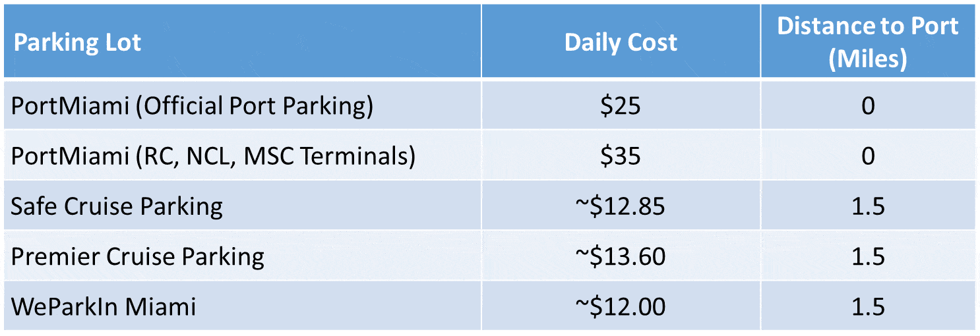
Task: Click distance 1.5 for Premier Cruise Parking
Action: click(868, 255)
